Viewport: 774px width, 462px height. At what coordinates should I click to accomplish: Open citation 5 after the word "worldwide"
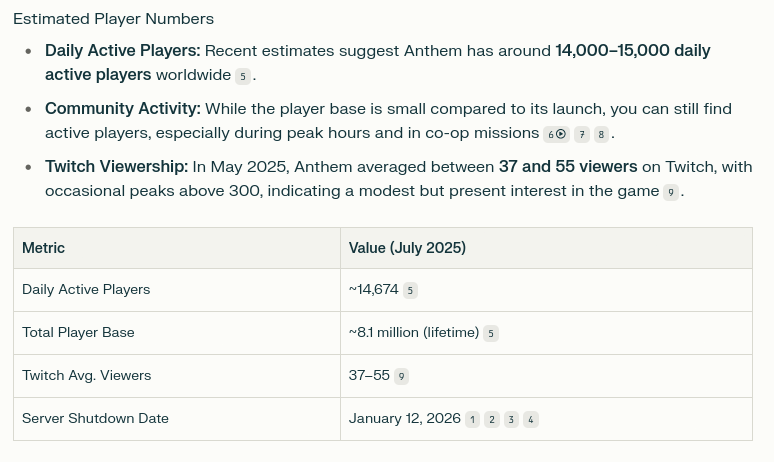coord(243,77)
